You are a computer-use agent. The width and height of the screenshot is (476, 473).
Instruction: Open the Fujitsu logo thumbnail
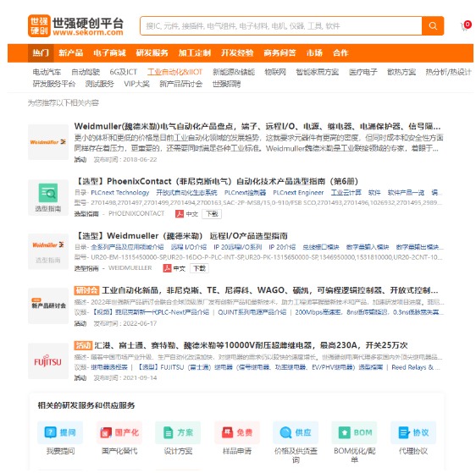48,361
